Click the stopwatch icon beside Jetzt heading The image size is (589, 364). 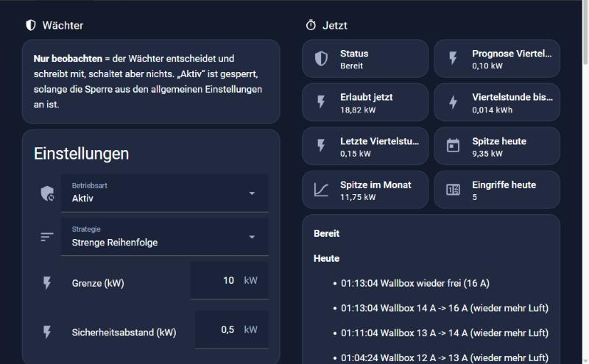(311, 25)
